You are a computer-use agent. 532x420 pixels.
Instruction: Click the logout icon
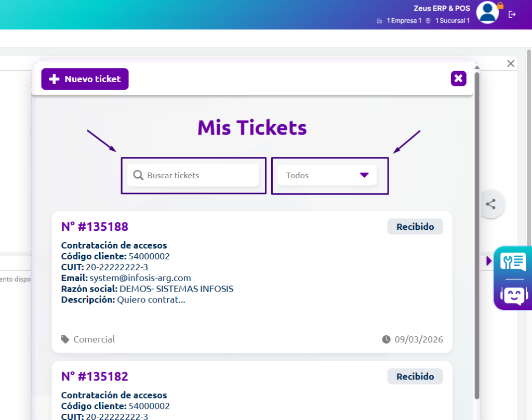512,15
